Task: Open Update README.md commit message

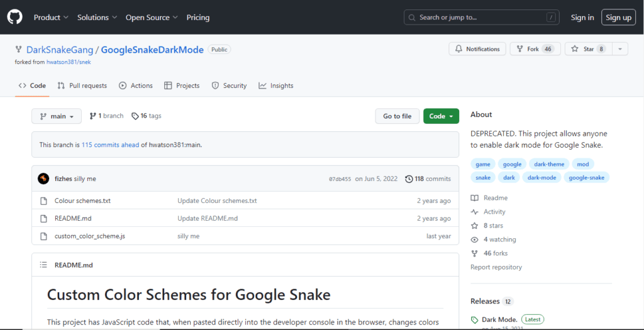Action: (x=208, y=218)
